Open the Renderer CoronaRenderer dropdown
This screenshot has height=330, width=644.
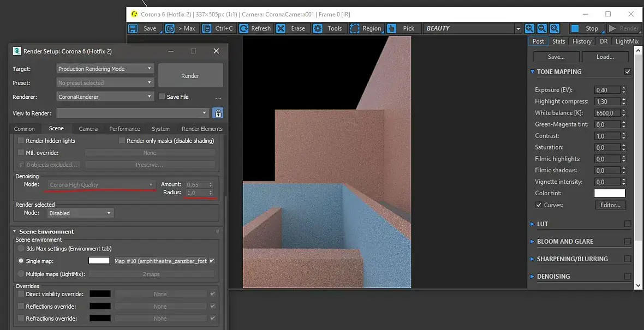click(x=105, y=97)
